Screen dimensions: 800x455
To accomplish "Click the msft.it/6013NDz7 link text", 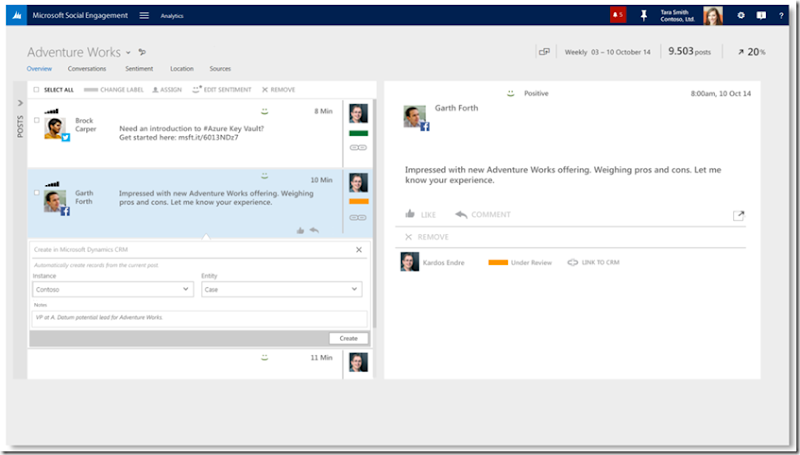I will point(208,137).
